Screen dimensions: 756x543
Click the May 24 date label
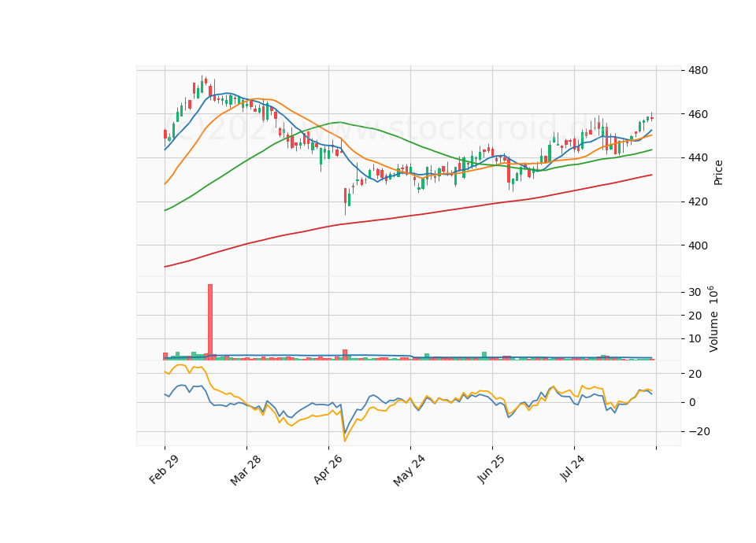(409, 471)
